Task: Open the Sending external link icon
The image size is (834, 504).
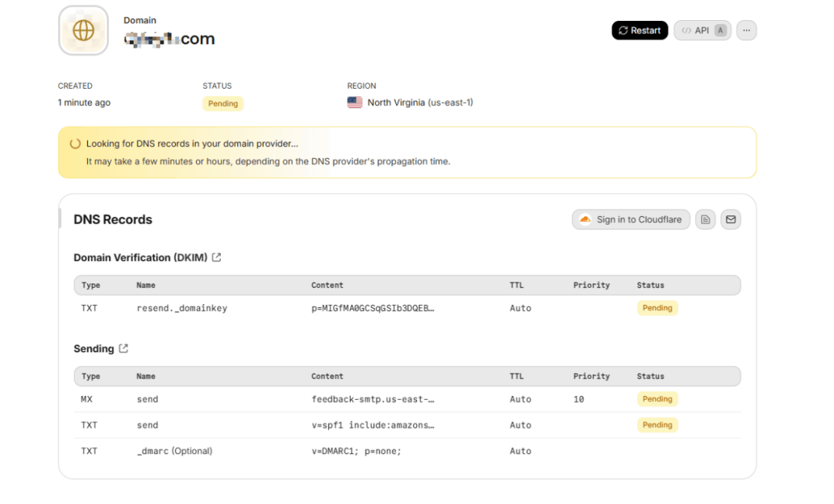Action: (124, 348)
